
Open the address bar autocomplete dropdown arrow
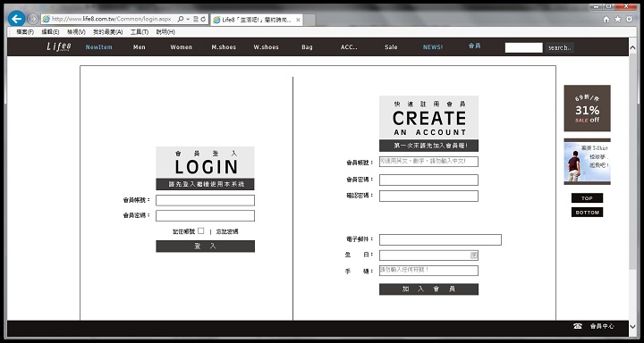(188, 19)
